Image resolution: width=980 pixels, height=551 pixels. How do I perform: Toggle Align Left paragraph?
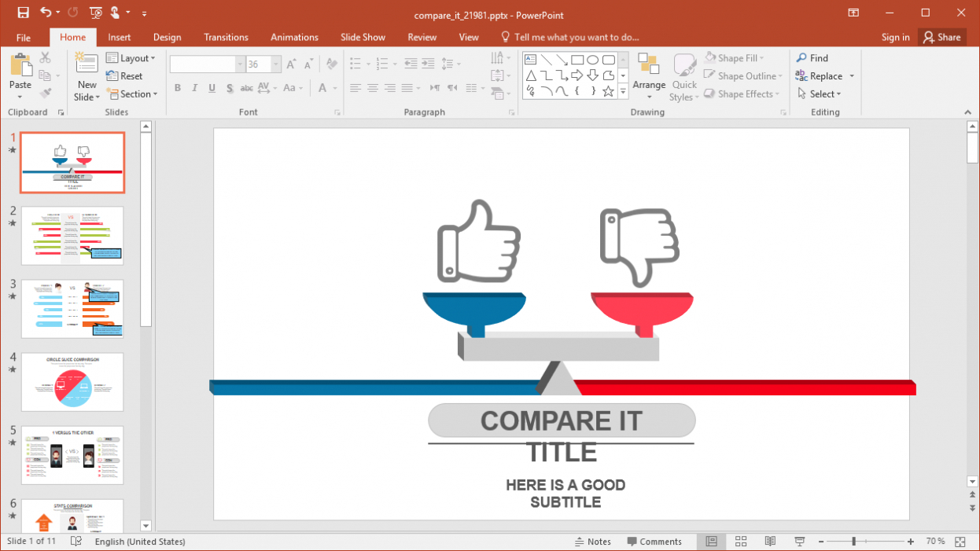[356, 88]
